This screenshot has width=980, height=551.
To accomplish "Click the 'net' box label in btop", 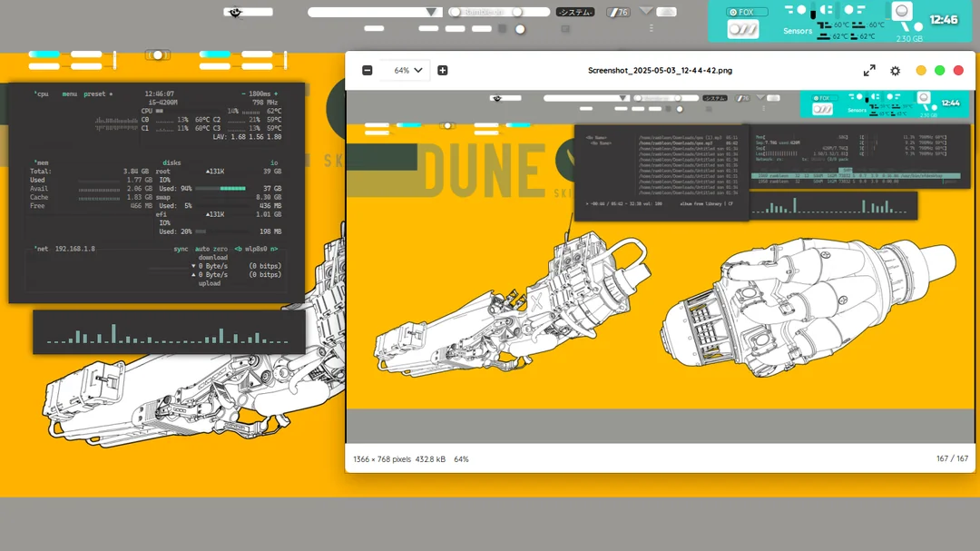I will point(43,249).
